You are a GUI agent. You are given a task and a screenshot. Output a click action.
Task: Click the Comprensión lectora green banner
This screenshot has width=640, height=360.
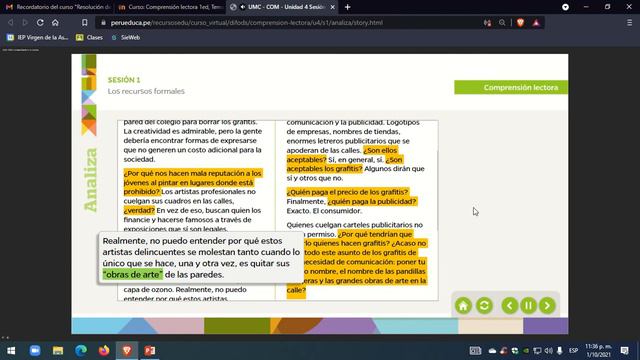(511, 87)
